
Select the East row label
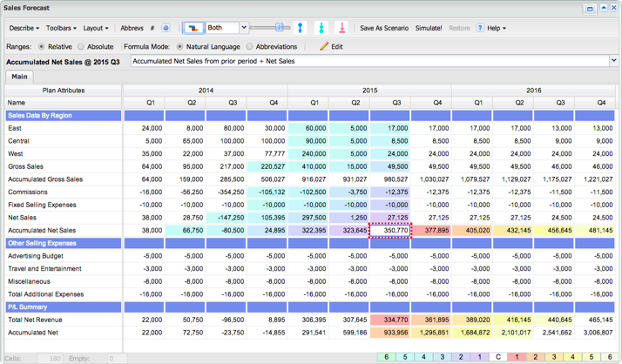pos(15,128)
